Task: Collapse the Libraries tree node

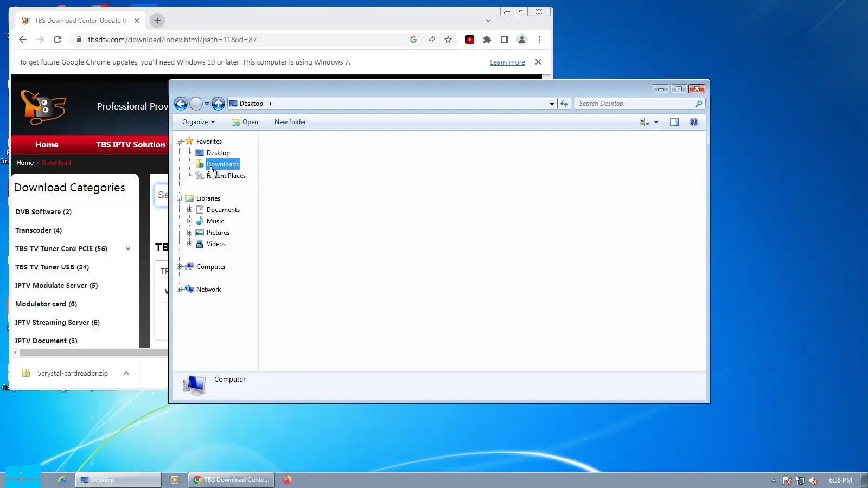Action: 179,198
